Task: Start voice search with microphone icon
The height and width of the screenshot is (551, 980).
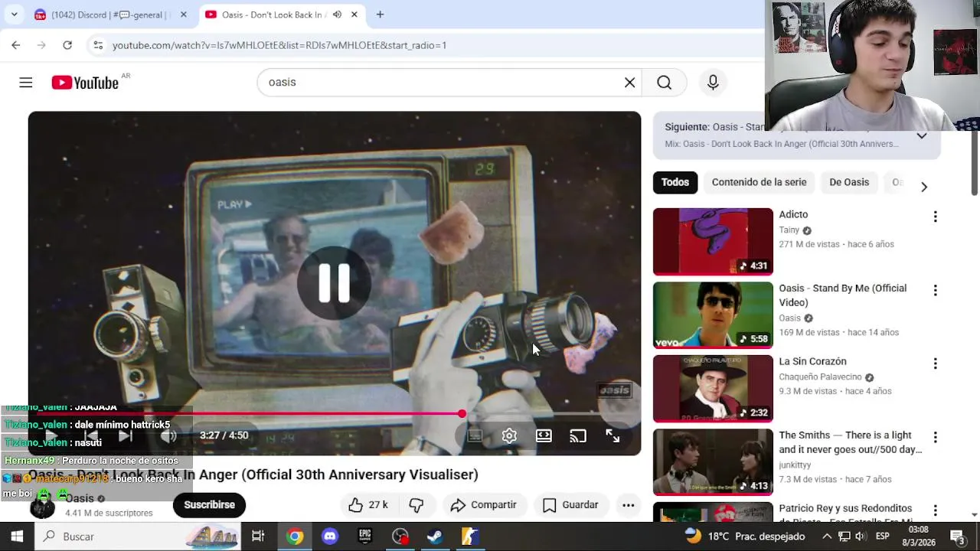Action: [x=713, y=83]
